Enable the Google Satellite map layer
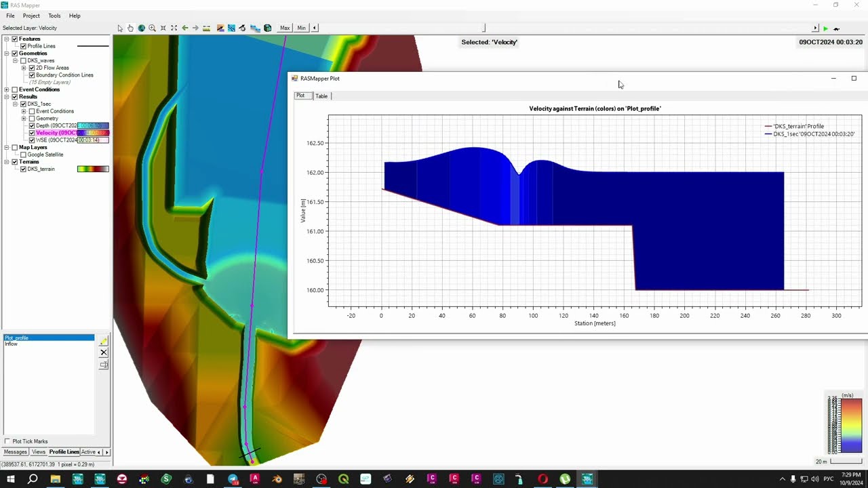The height and width of the screenshot is (488, 868). click(x=23, y=155)
